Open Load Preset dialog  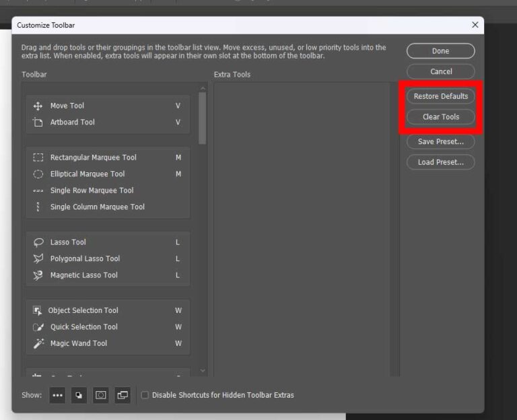(x=440, y=162)
